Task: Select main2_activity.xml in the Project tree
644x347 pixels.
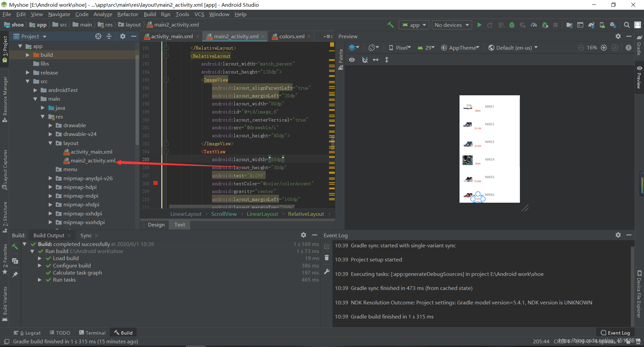Action: 93,160
